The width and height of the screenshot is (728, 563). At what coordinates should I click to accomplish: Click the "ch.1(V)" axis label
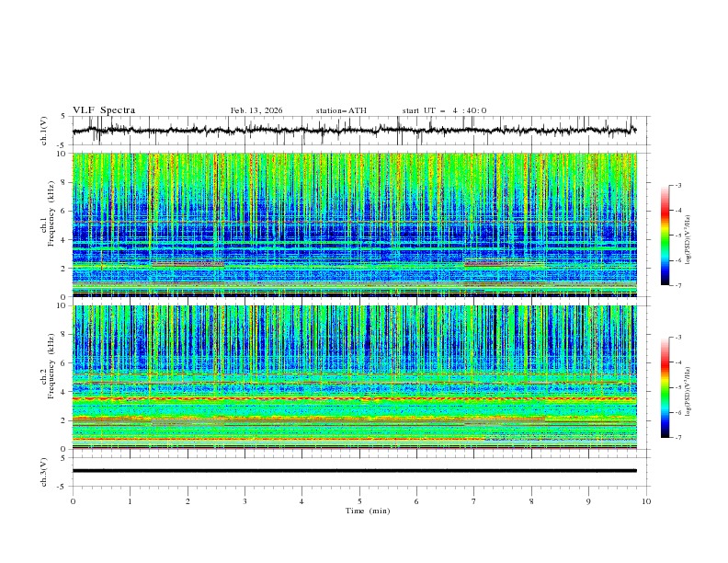click(44, 131)
